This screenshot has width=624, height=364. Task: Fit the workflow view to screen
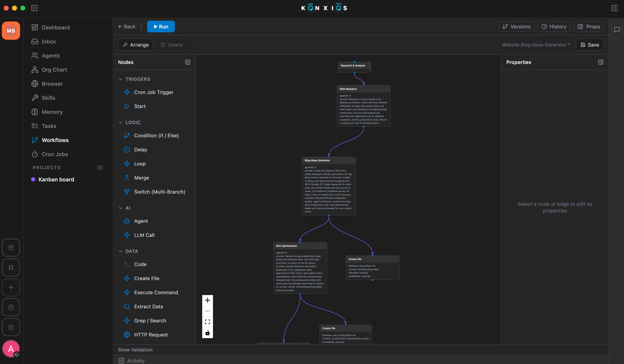(208, 322)
